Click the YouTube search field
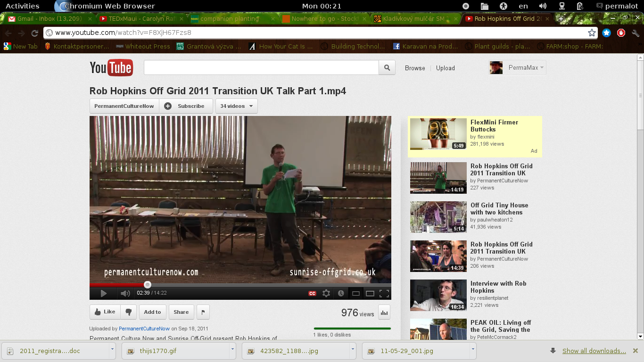 click(x=261, y=68)
